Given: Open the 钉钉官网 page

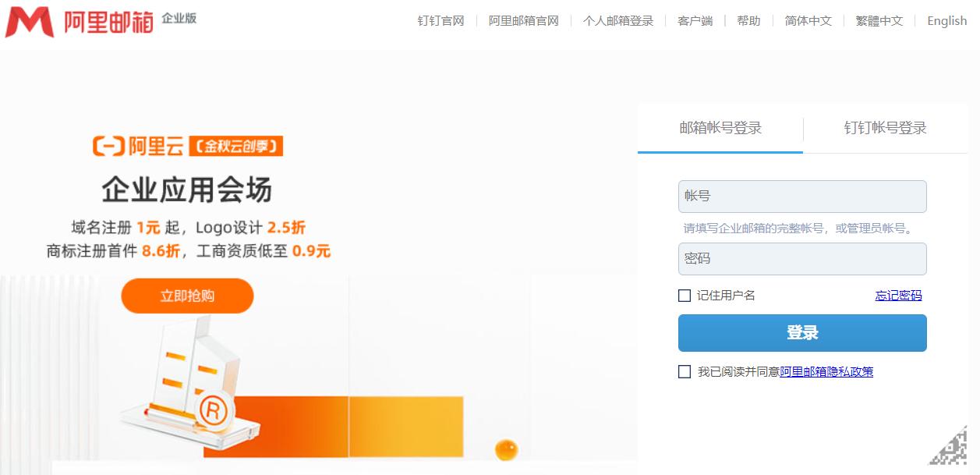Looking at the screenshot, I should [440, 21].
